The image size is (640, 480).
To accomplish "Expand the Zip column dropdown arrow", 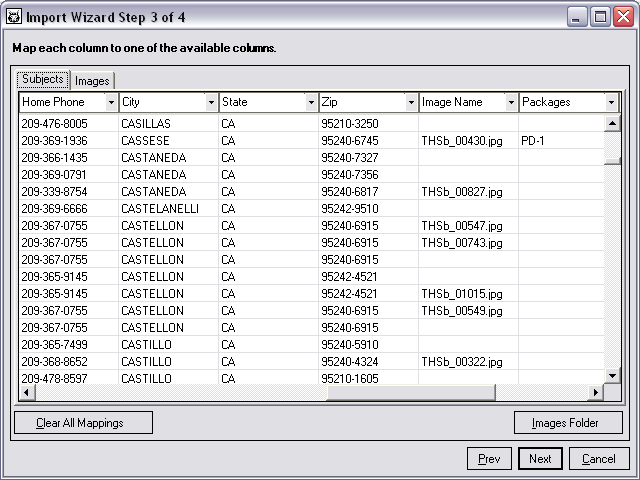I will click(x=411, y=103).
